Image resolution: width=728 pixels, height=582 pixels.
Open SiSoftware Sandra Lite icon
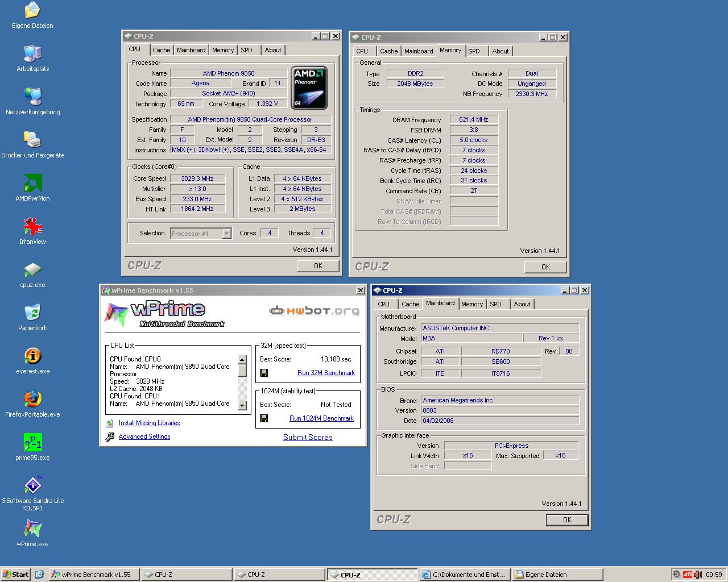[32, 493]
